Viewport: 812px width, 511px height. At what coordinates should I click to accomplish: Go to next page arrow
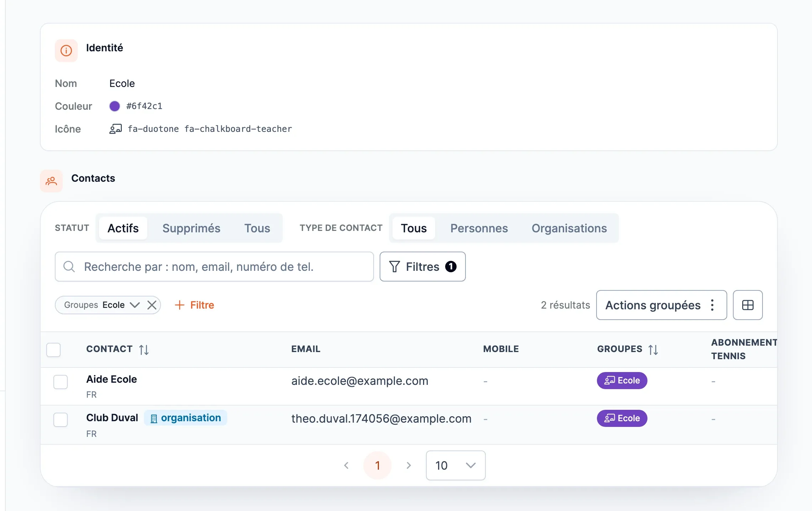pos(408,465)
